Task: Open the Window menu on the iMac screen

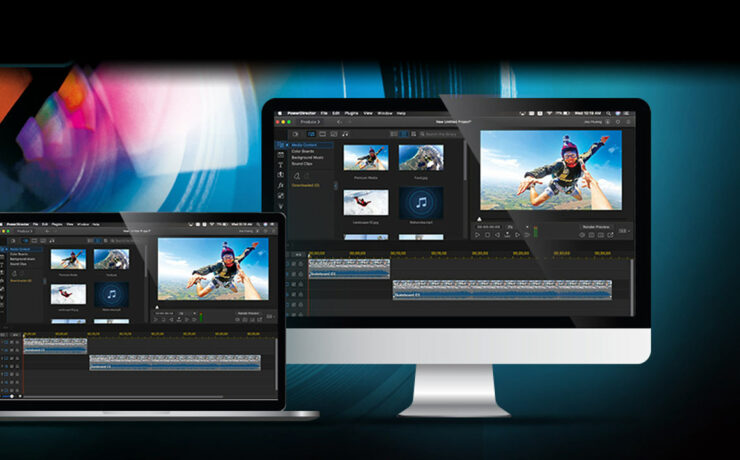Action: point(385,113)
